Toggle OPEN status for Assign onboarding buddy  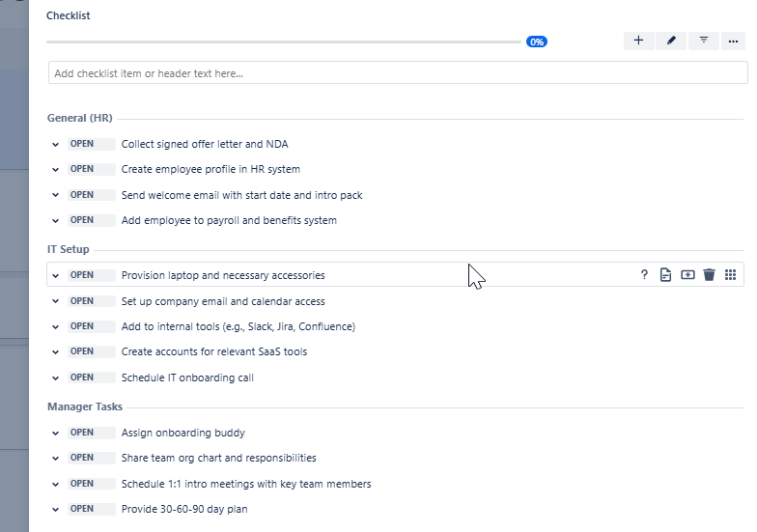[91, 433]
